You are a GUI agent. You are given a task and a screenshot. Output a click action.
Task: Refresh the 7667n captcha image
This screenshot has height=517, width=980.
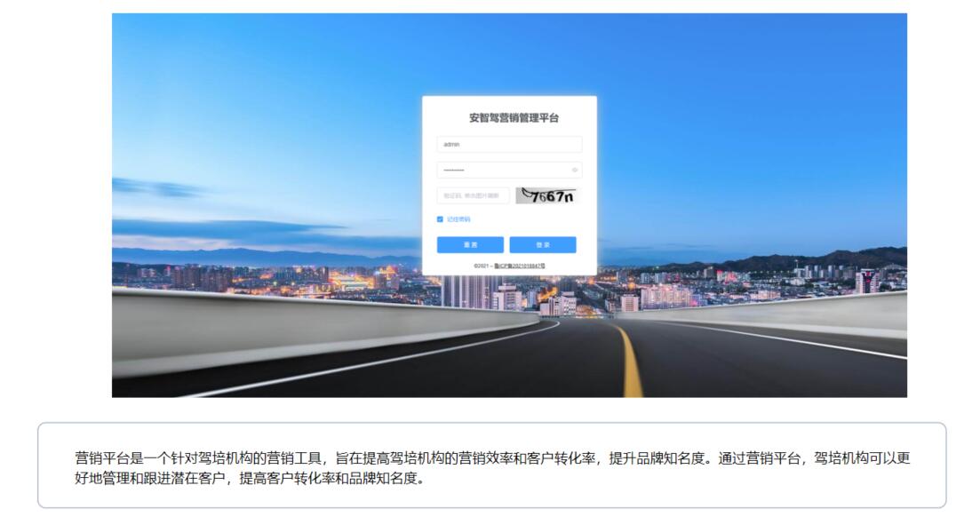[546, 195]
